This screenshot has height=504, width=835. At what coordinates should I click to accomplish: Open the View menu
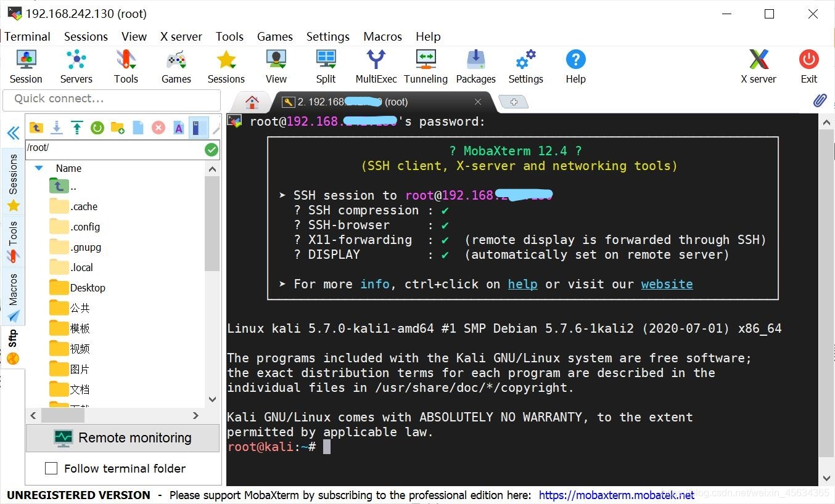134,36
